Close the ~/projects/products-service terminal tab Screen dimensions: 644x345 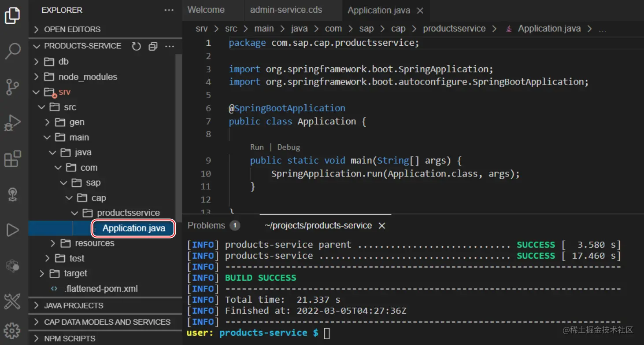382,226
